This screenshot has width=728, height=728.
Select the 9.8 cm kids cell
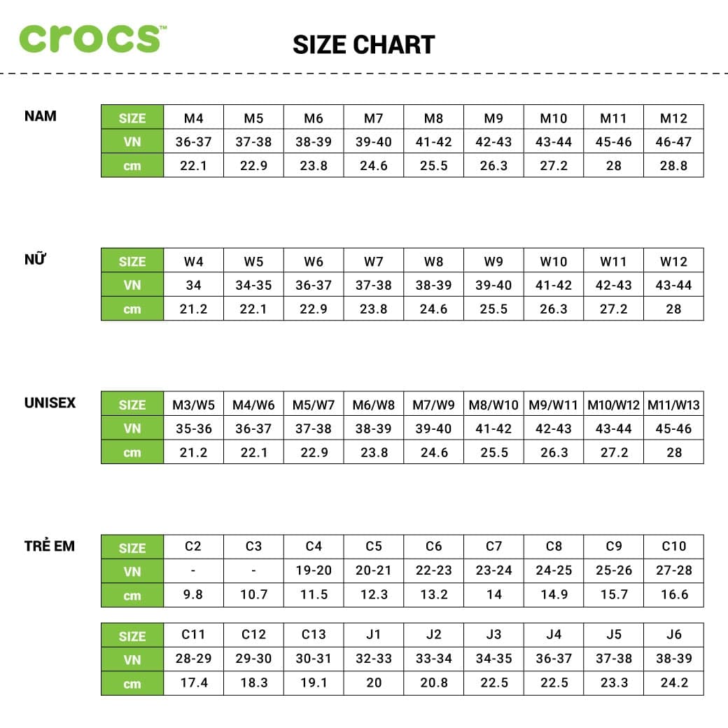pos(193,595)
